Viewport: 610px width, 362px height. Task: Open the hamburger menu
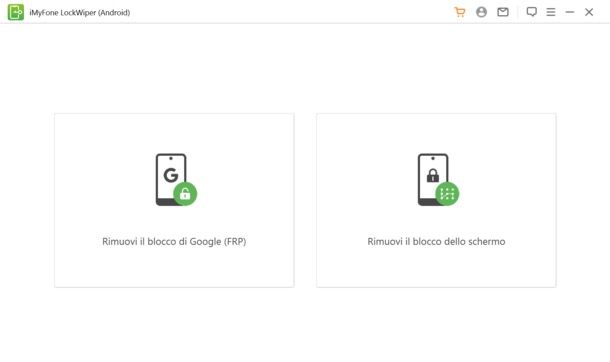click(x=550, y=12)
